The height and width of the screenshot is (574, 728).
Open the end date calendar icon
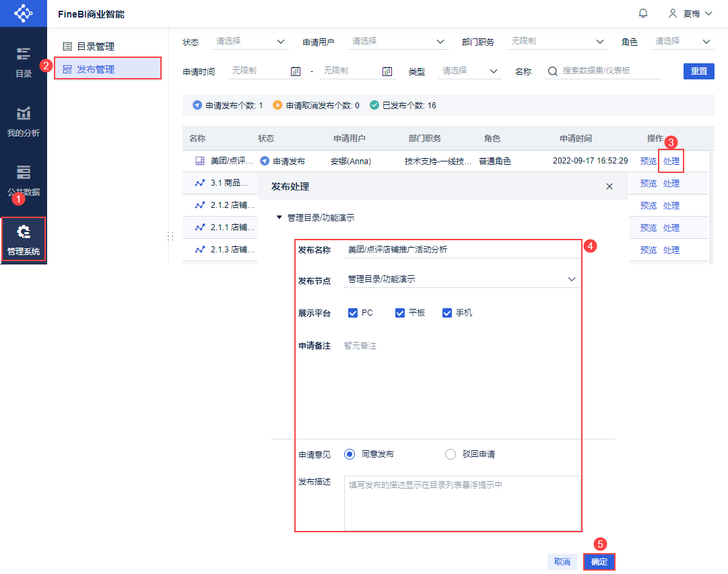pyautogui.click(x=387, y=71)
